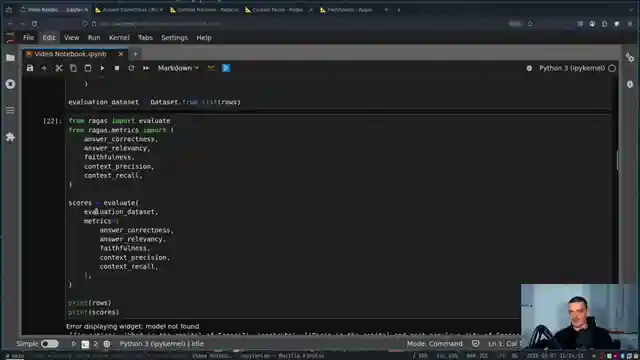Switch to the first browser tab Video Notebook
640x360 pixels.
(54, 9)
